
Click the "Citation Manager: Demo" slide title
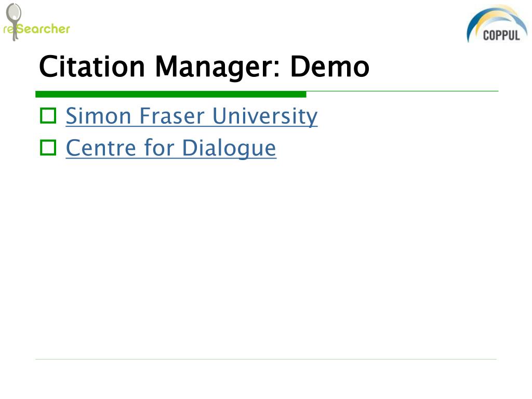pyautogui.click(x=204, y=67)
